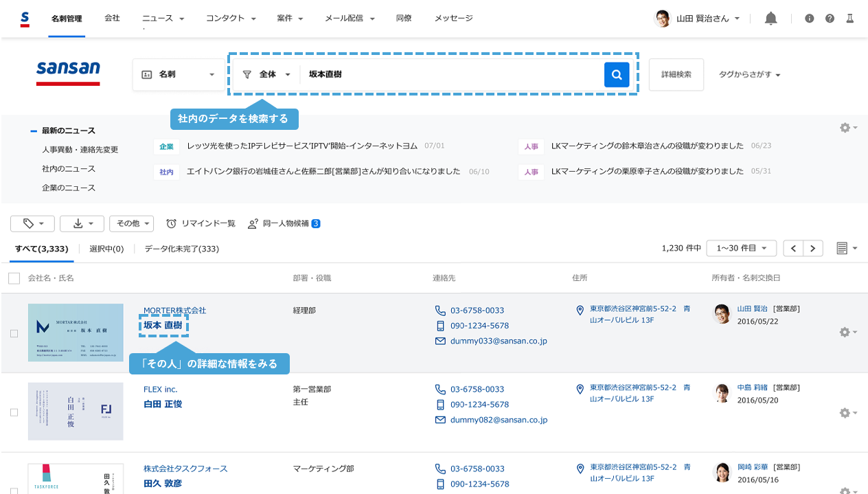Click owner avatar of 岡崎 彩華
The image size is (868, 494).
coord(722,473)
